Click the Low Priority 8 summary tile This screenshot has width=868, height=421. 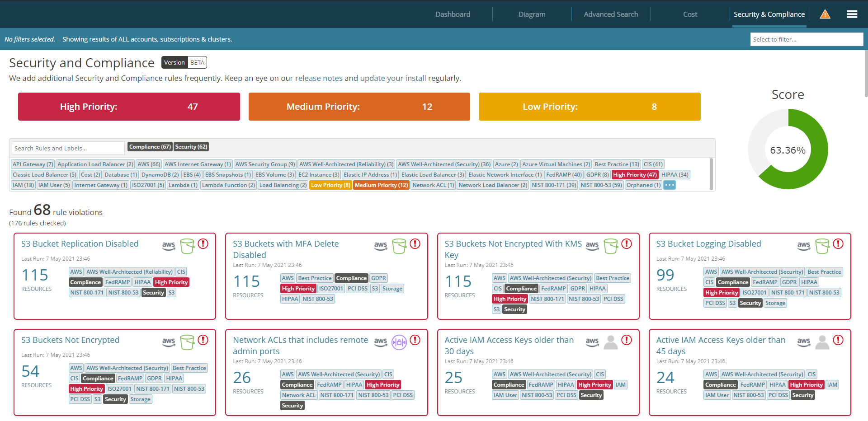[x=590, y=107]
